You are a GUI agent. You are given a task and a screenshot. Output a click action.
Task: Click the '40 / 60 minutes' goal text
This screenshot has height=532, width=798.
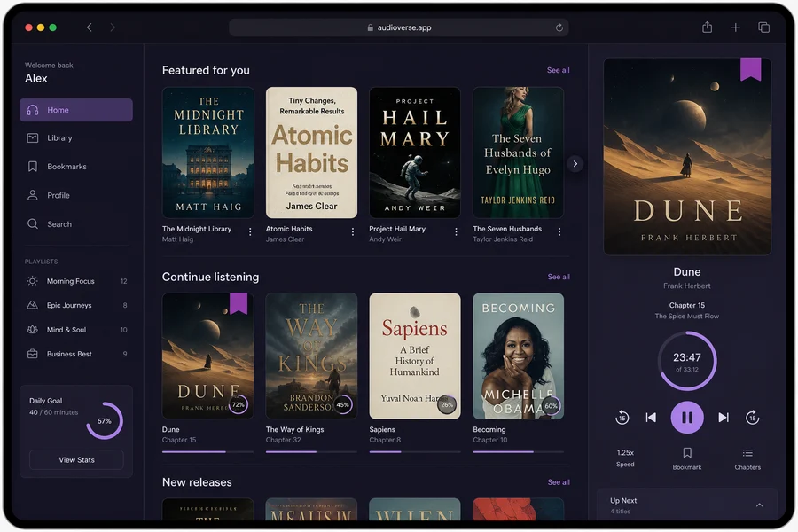(53, 412)
